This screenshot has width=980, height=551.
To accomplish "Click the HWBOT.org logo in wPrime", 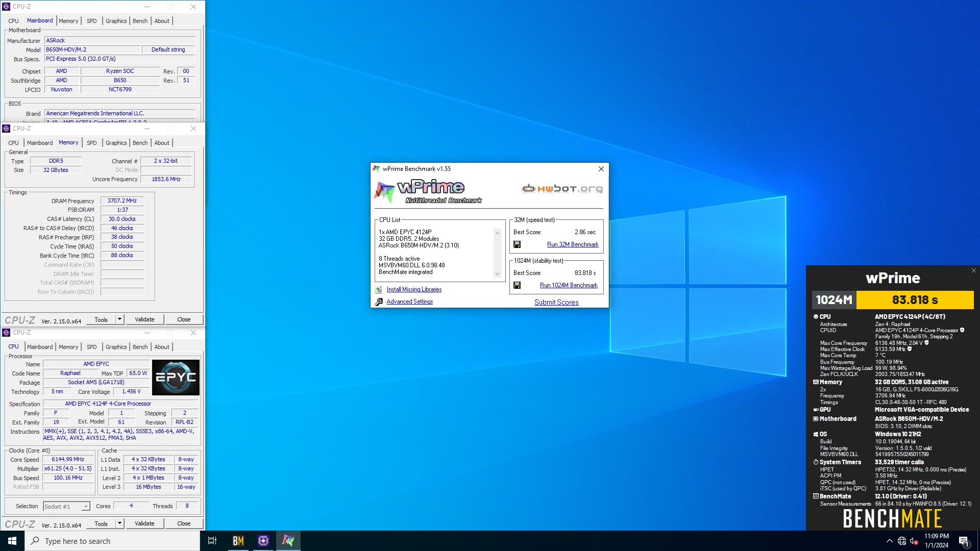I will [x=562, y=189].
